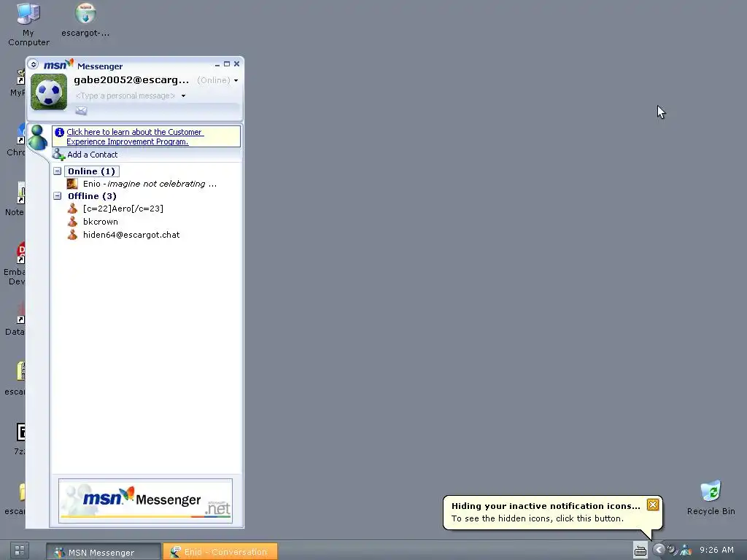Click the msn butterfly logo in title bar

(x=58, y=64)
